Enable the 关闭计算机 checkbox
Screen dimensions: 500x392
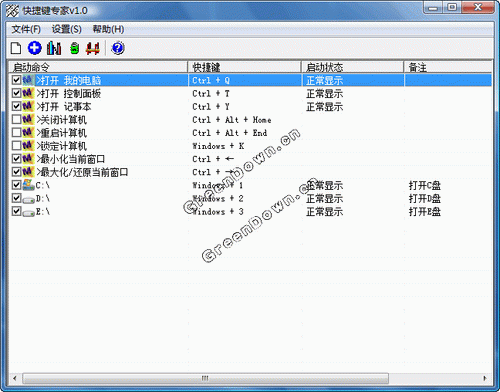pyautogui.click(x=16, y=119)
